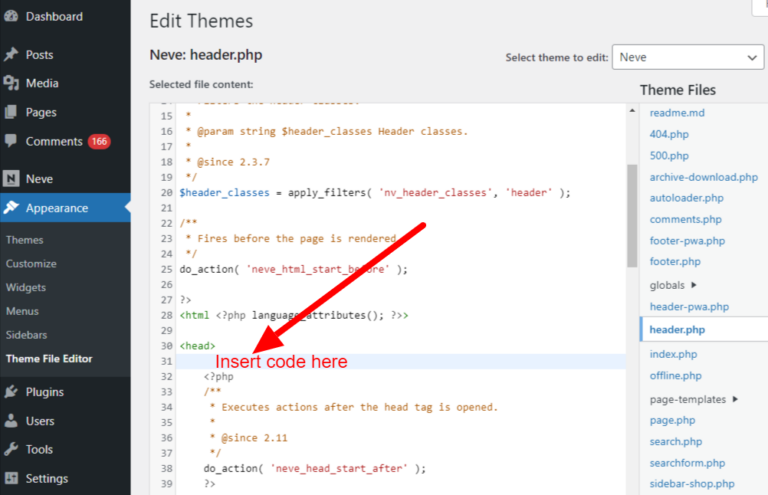Click the Neve theme logo icon
Viewport: 768px width, 495px height.
11,179
